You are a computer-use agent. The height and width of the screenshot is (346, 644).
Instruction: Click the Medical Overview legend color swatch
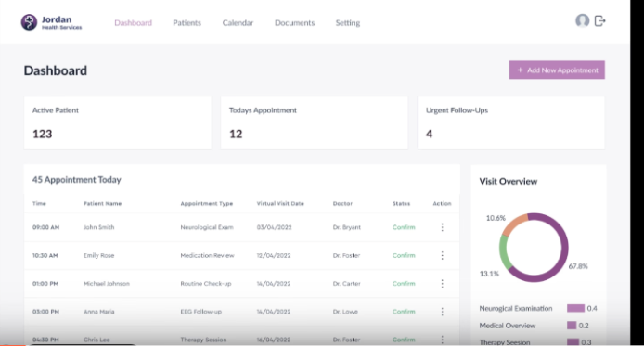[572, 326]
